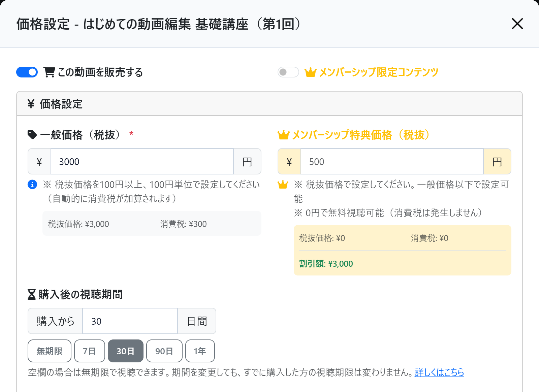Click the 円 suffix of membership price field
The height and width of the screenshot is (392, 539).
(497, 161)
